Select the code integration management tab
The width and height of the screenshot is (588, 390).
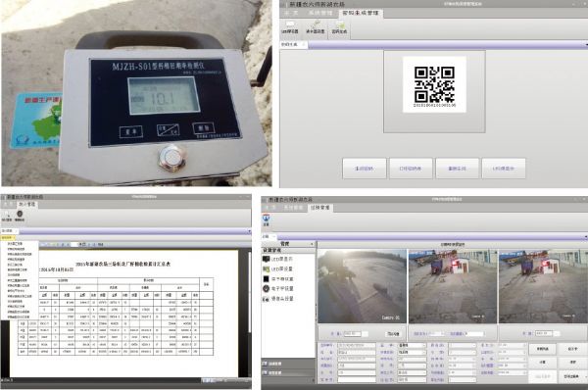361,13
